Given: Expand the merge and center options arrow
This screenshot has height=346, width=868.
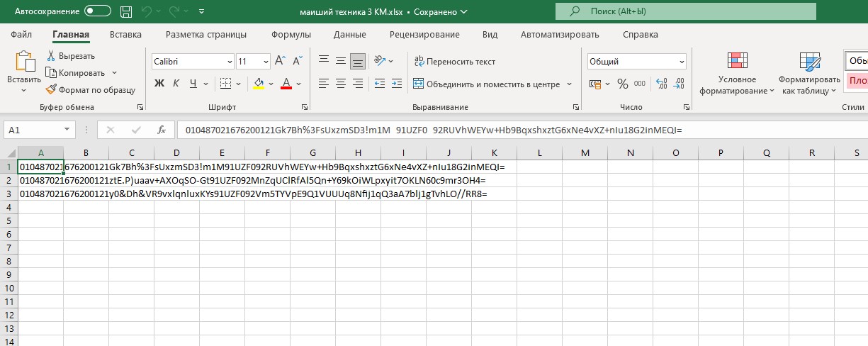Looking at the screenshot, I should point(569,84).
